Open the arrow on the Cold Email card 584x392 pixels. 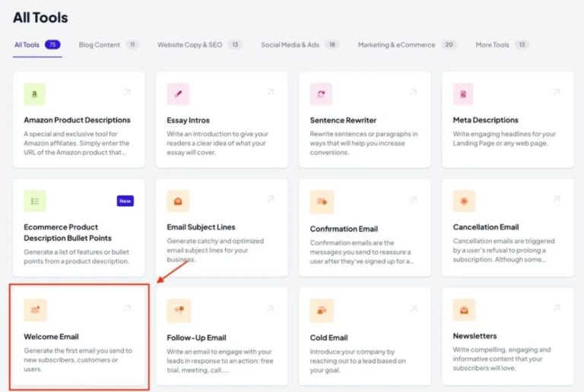[x=413, y=308]
